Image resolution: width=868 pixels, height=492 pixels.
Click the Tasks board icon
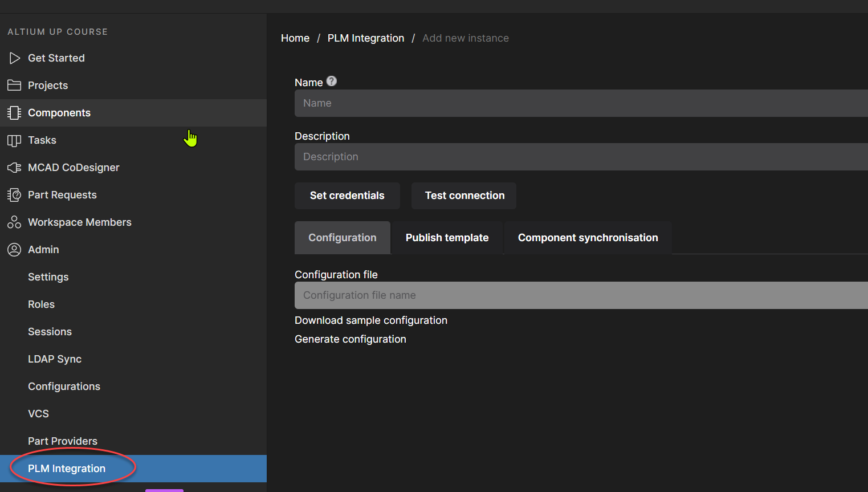pyautogui.click(x=14, y=140)
